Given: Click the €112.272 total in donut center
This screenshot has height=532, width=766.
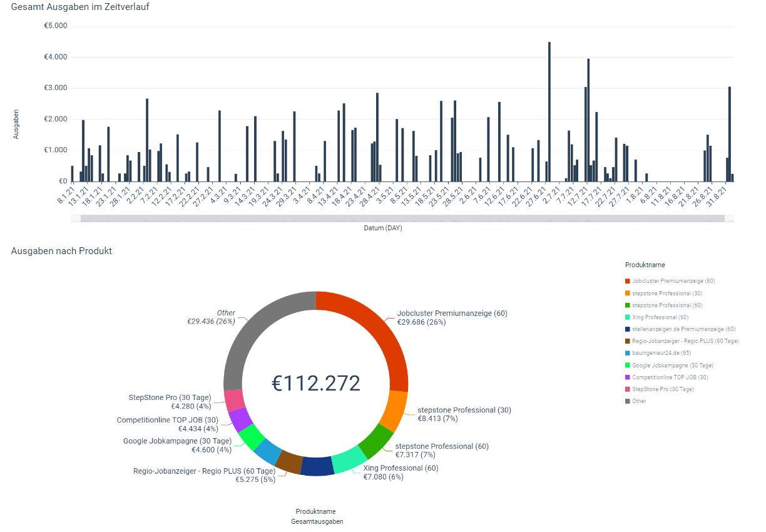Looking at the screenshot, I should tap(316, 383).
